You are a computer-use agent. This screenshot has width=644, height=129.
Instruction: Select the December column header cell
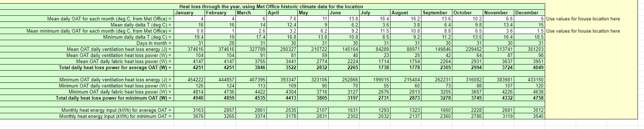[529, 13]
